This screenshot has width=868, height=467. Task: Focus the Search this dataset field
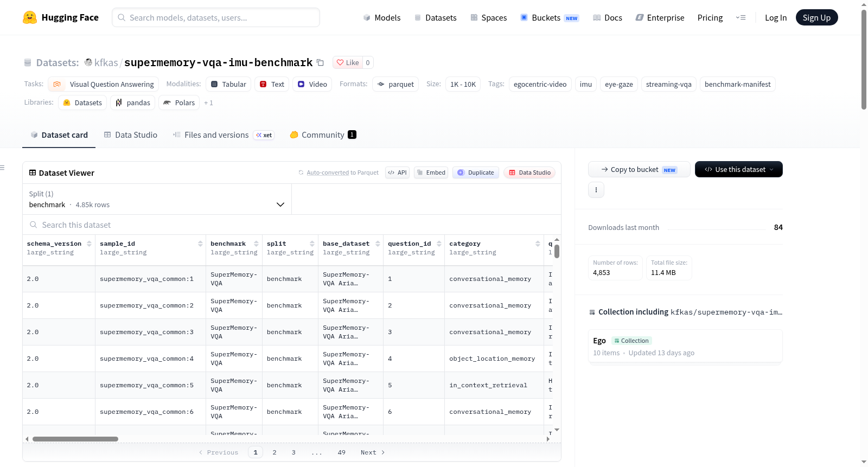coord(292,225)
